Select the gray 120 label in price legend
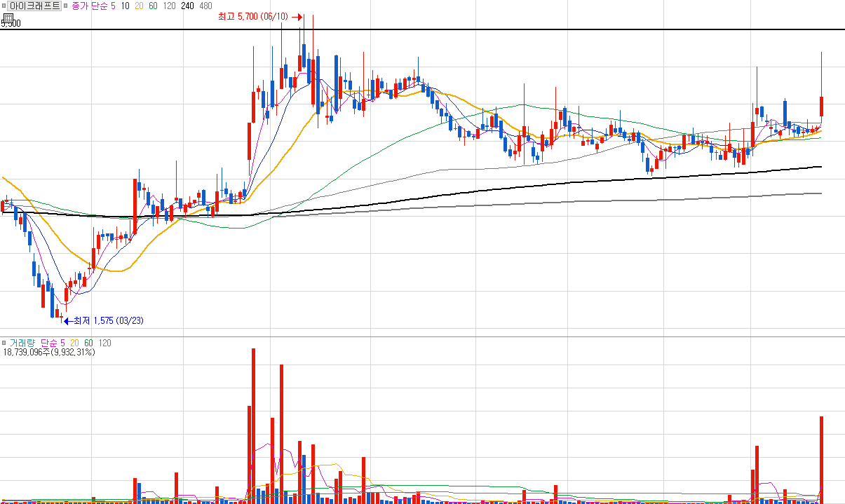 169,6
